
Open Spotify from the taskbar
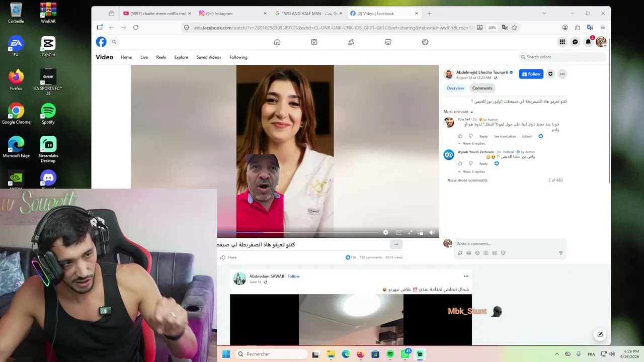tap(390, 354)
